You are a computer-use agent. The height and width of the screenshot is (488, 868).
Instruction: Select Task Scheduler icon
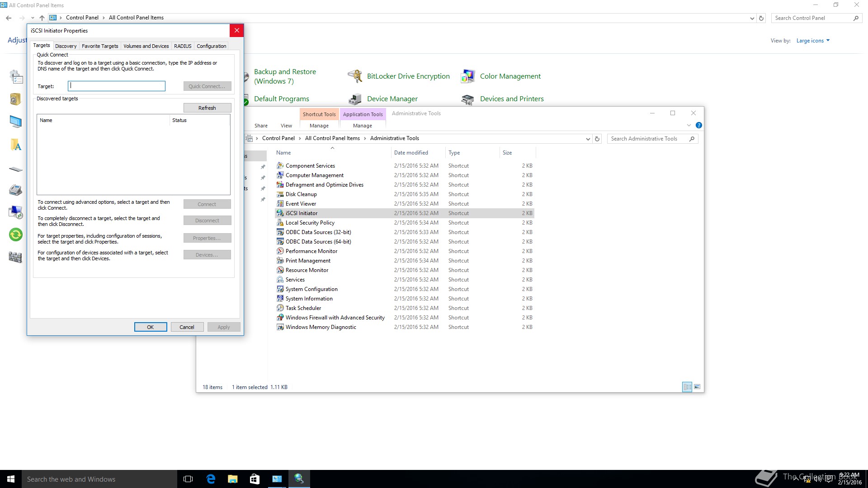pos(280,308)
